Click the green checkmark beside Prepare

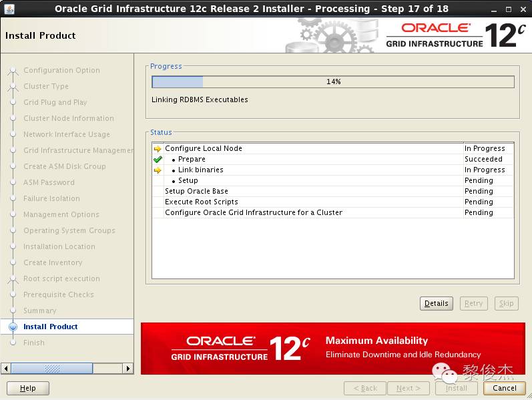[158, 159]
